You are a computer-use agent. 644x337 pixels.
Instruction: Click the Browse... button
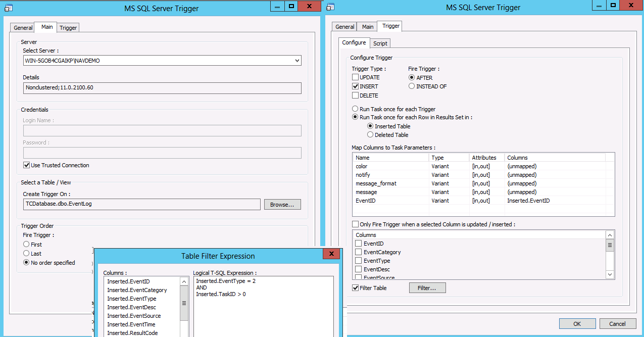[282, 205]
